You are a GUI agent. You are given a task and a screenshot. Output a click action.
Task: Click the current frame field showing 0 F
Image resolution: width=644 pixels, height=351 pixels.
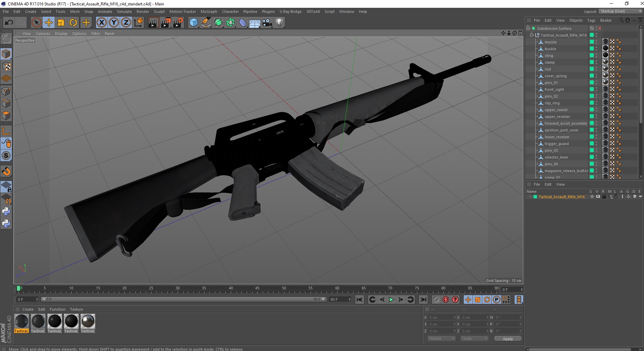pyautogui.click(x=512, y=290)
